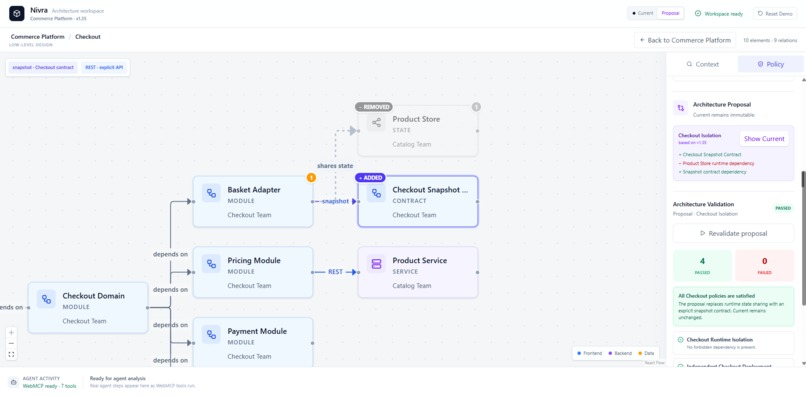Screen dimensions: 806x397
Task: Click the snapshot edge label
Action: point(335,202)
